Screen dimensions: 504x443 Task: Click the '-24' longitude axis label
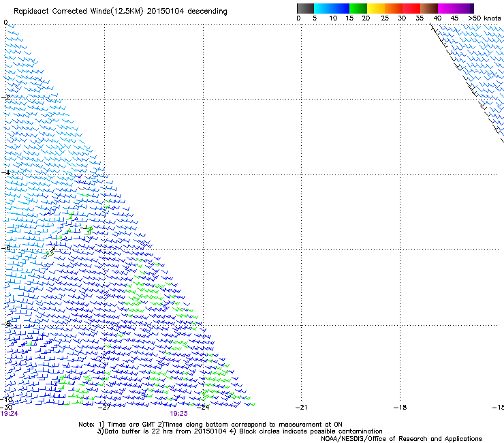203,408
